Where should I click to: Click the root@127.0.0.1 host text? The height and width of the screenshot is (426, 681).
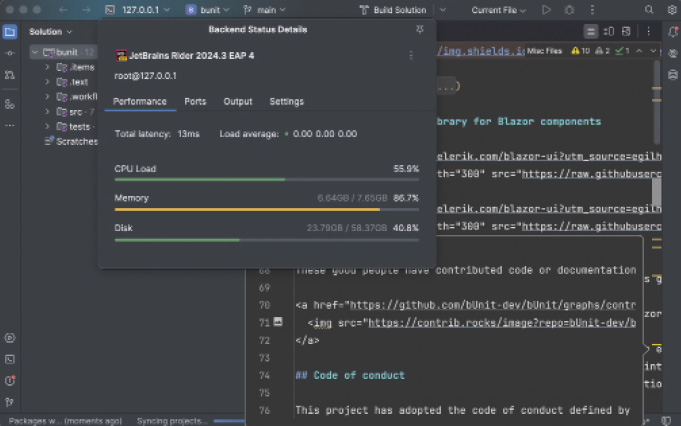click(x=145, y=76)
